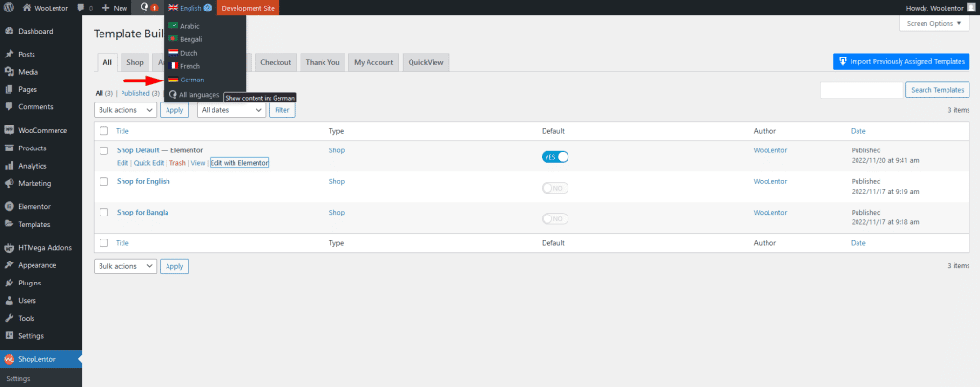Click the top Apply button
This screenshot has width=980, height=387.
click(174, 110)
